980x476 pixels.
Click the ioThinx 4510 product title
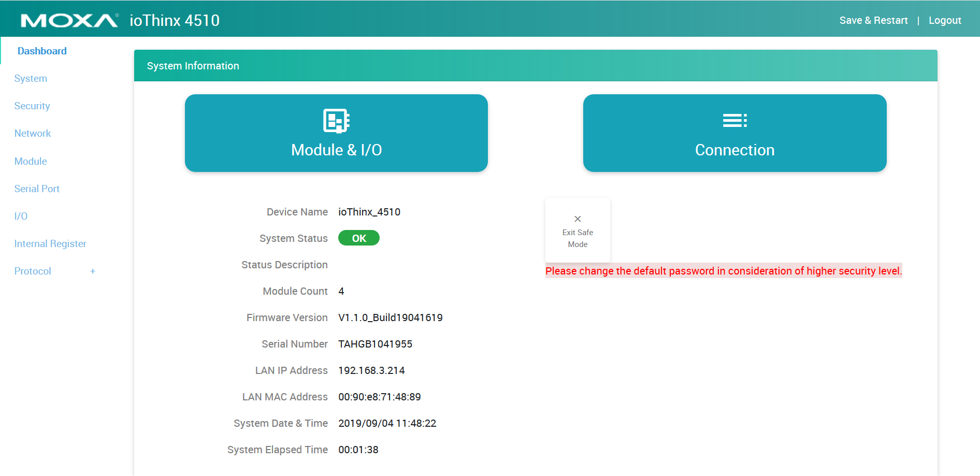pos(175,20)
